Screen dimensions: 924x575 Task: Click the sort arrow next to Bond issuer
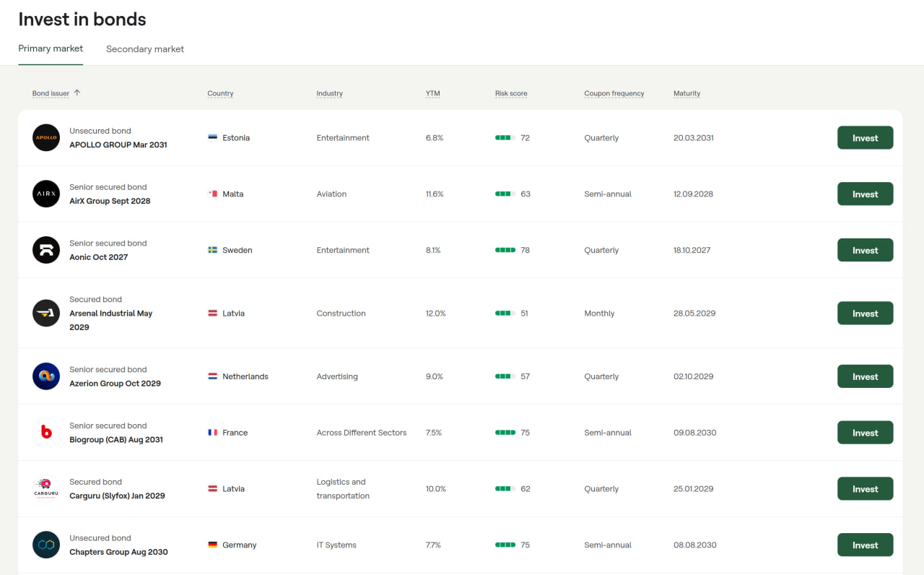77,92
